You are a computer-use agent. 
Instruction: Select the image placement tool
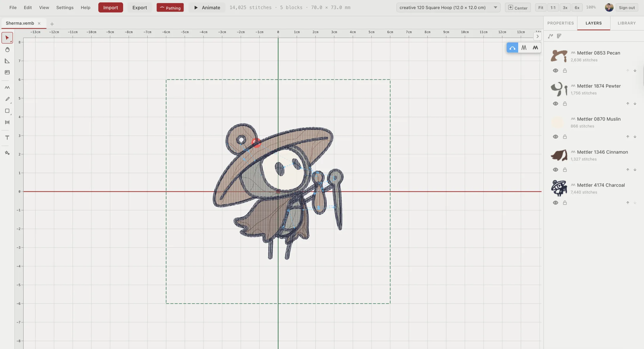[7, 72]
